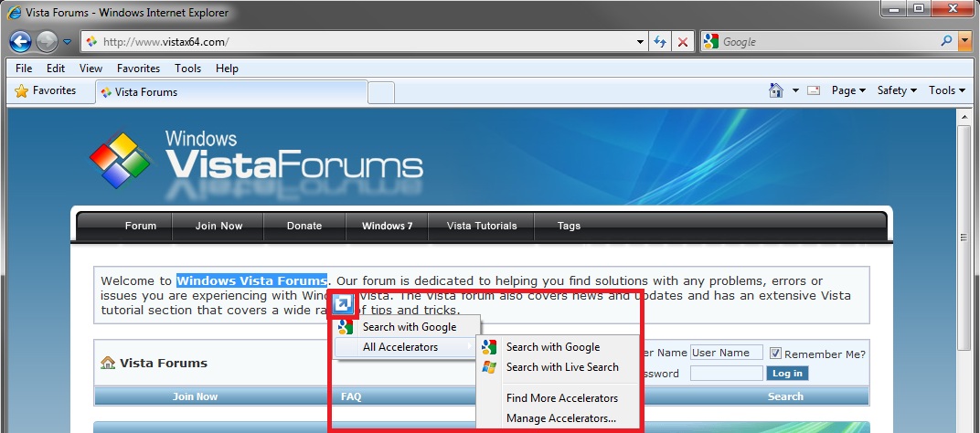The height and width of the screenshot is (433, 980).
Task: Click the Windows Vista Forums logo
Action: (x=256, y=160)
